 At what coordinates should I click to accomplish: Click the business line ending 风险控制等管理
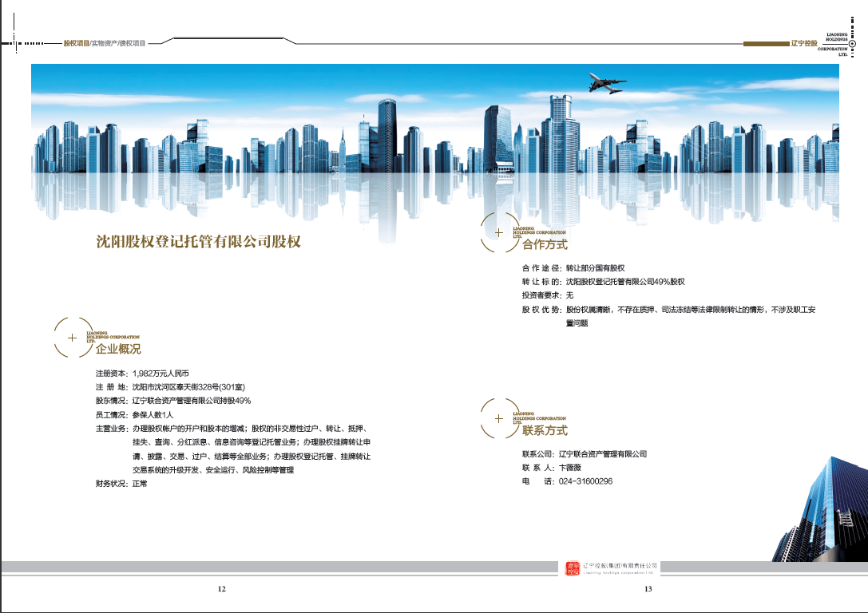click(213, 469)
